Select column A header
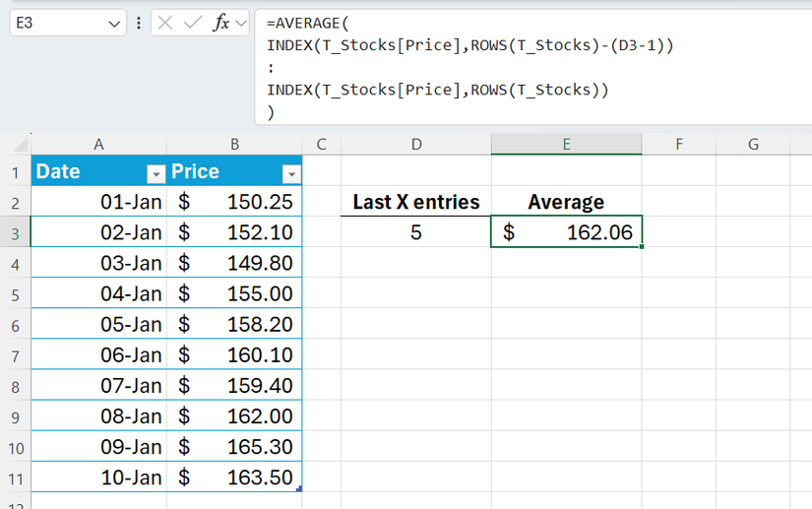This screenshot has width=812, height=509. click(x=98, y=145)
